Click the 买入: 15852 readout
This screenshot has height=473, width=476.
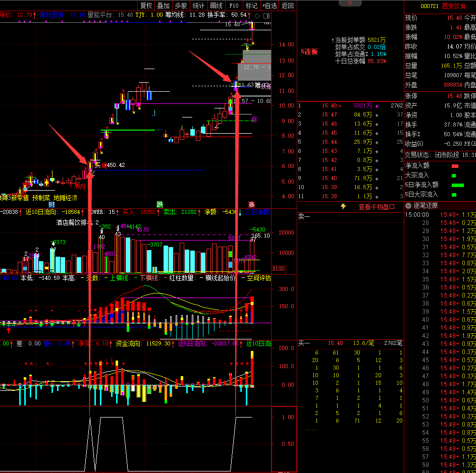139,212
